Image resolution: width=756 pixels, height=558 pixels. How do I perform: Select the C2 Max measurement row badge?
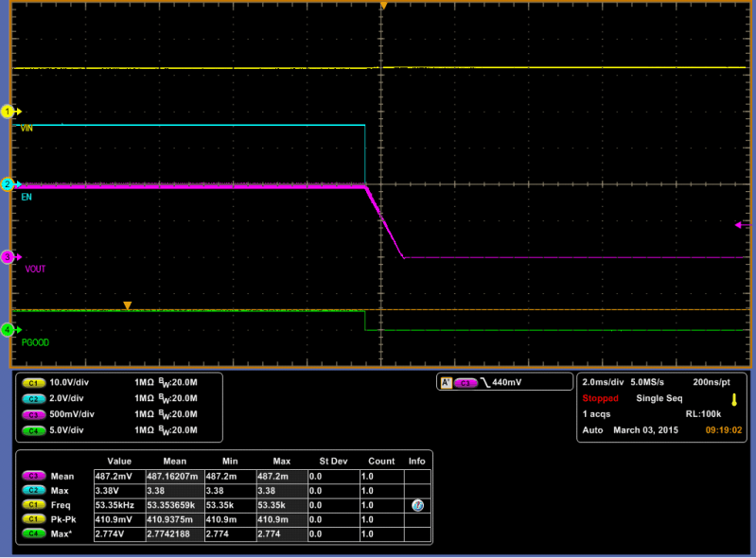[x=33, y=491]
